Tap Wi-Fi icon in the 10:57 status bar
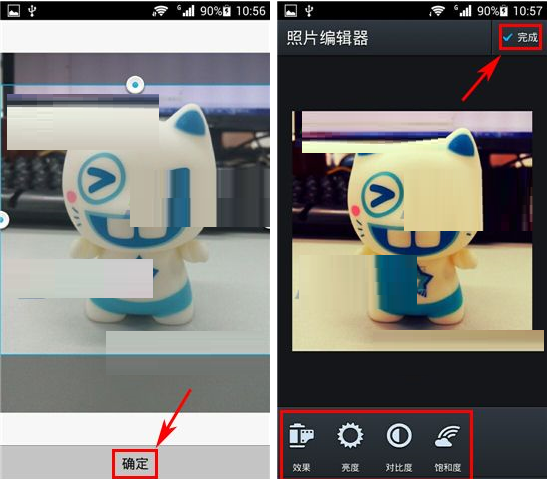548x479 pixels. [437, 11]
